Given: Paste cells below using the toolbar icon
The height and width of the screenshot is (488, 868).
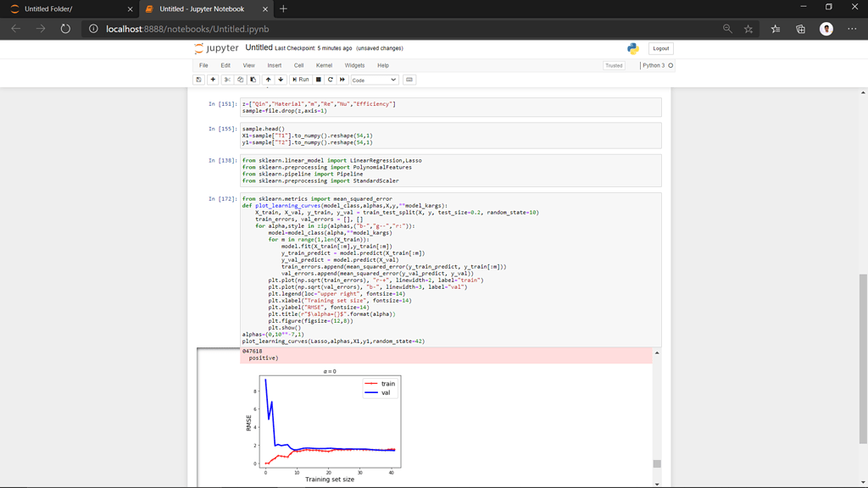Looking at the screenshot, I should point(253,80).
